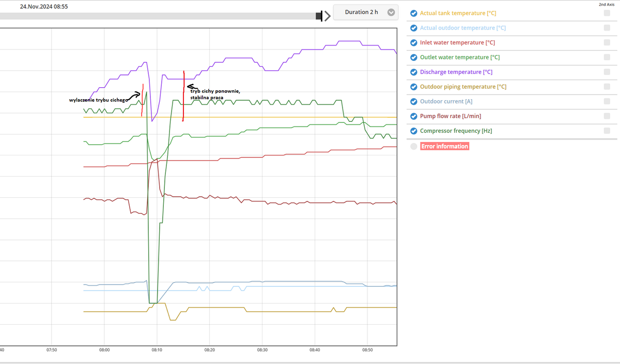This screenshot has width=620, height=364.
Task: Toggle the Actual outdoor temperature check icon
Action: click(413, 28)
